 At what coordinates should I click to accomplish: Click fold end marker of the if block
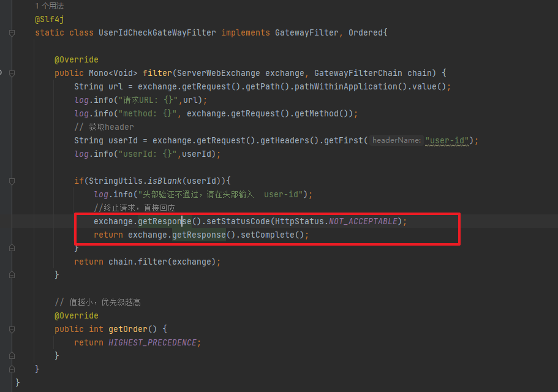pos(12,248)
